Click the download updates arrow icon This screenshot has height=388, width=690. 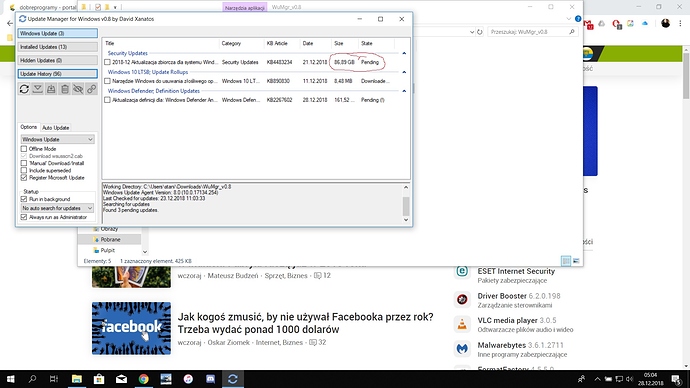(x=38, y=89)
